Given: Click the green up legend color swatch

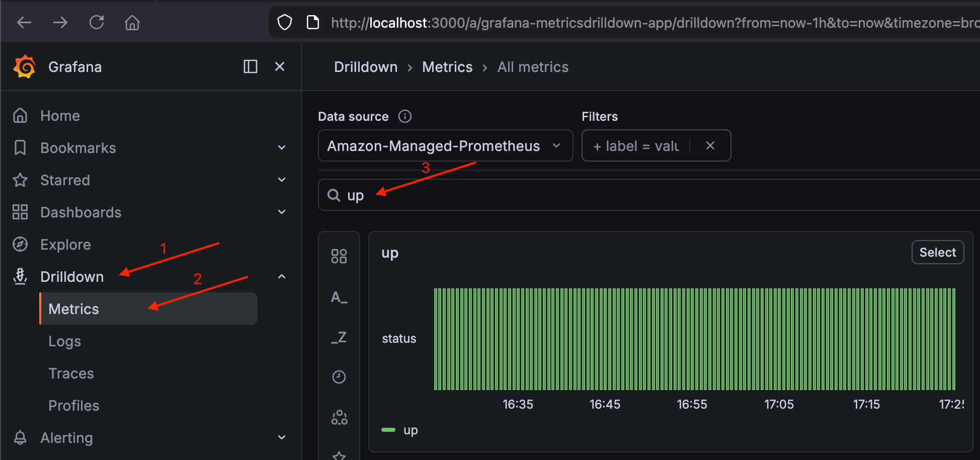Looking at the screenshot, I should pos(388,430).
